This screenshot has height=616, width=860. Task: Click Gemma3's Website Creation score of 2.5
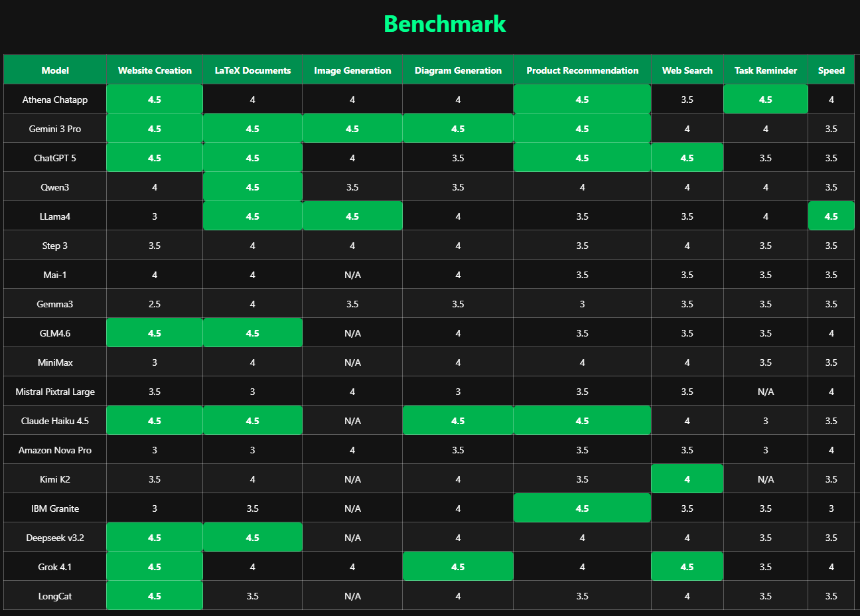point(155,304)
